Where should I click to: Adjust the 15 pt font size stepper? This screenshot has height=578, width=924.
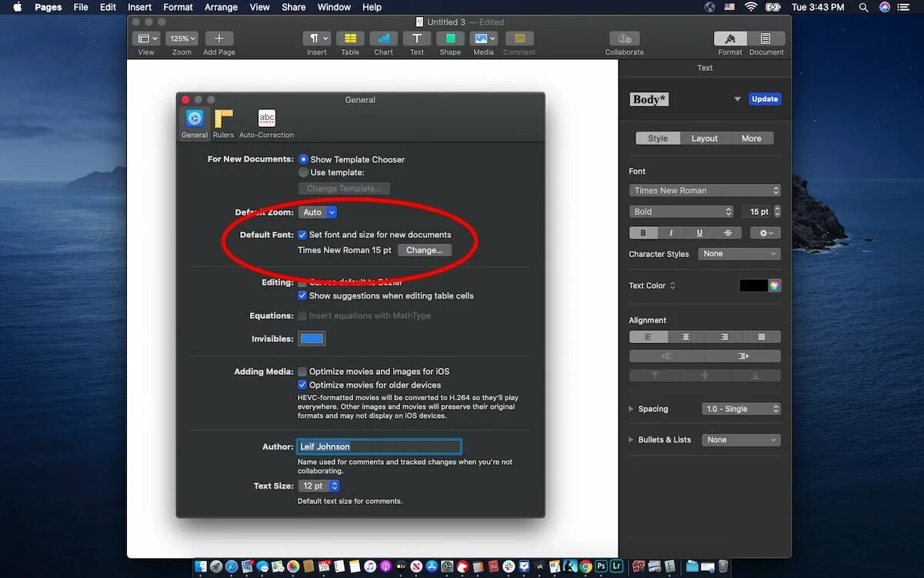click(x=777, y=212)
